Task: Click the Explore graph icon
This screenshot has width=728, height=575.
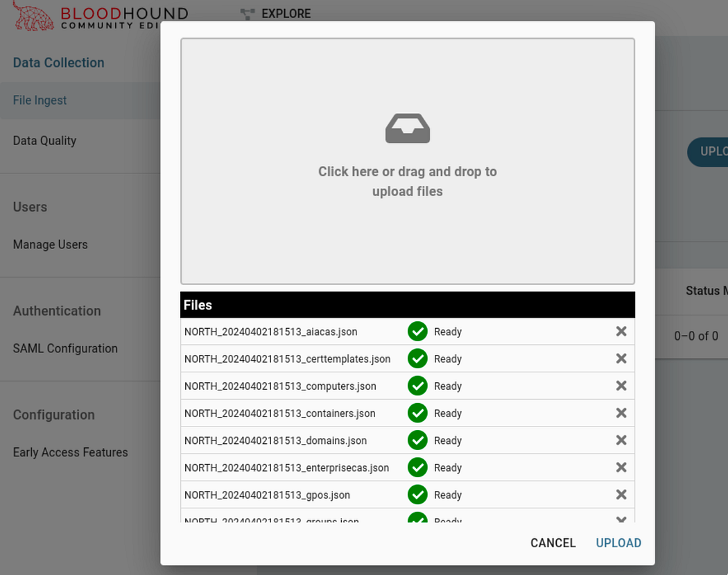Action: coord(248,15)
